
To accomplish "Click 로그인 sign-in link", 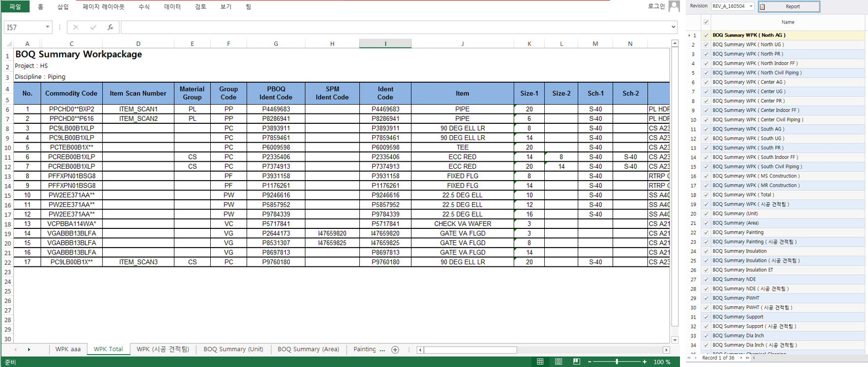I will [x=656, y=6].
